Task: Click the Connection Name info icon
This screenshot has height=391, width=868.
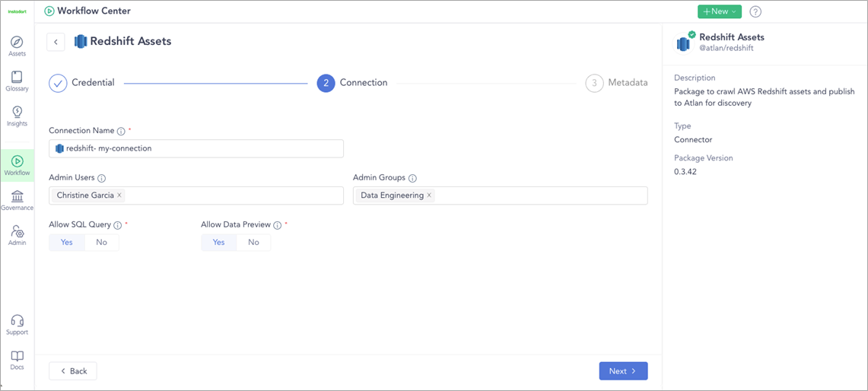Action: 121,131
